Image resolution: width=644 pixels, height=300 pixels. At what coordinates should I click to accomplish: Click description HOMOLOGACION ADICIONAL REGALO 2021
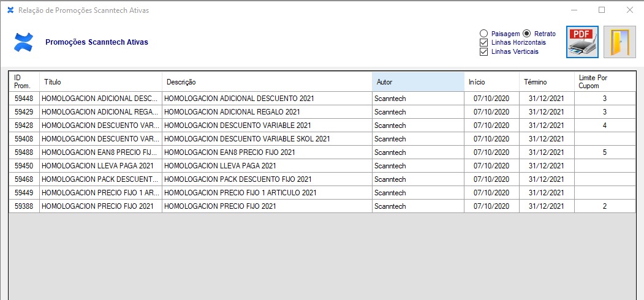coord(267,112)
